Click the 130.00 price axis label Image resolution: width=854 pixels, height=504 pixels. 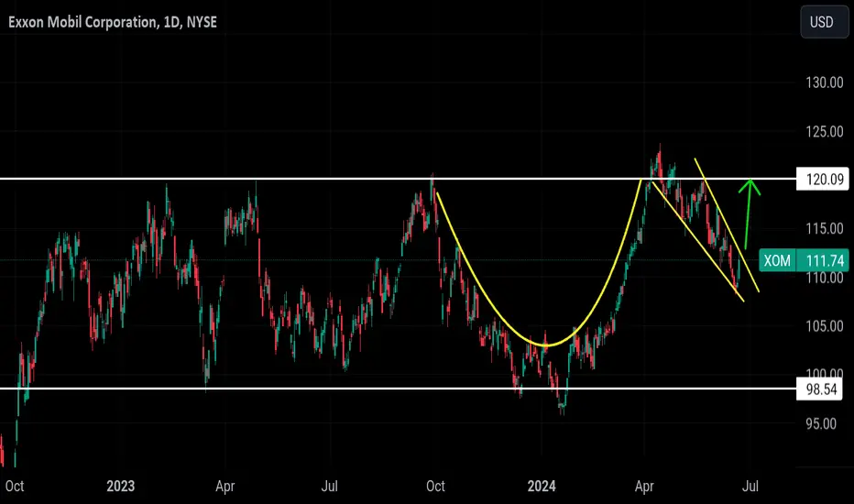[824, 82]
